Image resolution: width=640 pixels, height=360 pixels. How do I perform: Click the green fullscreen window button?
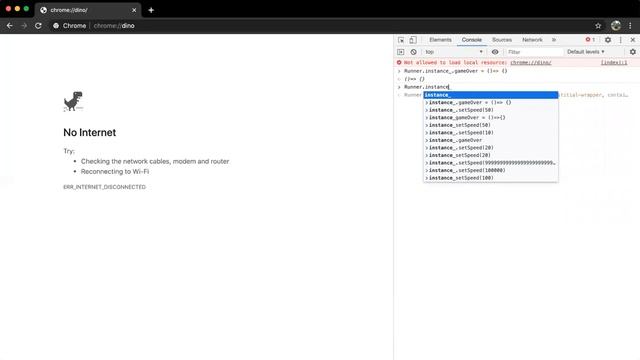pyautogui.click(x=26, y=9)
